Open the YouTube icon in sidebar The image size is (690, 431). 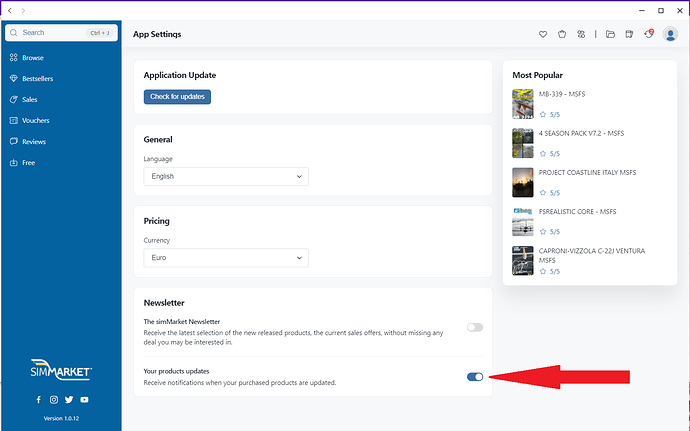[x=84, y=399]
